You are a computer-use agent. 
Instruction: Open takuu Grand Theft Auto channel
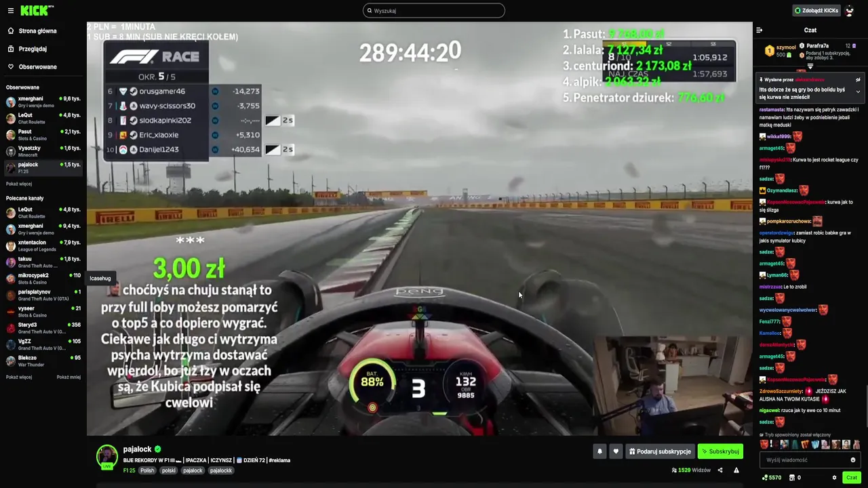(x=43, y=262)
